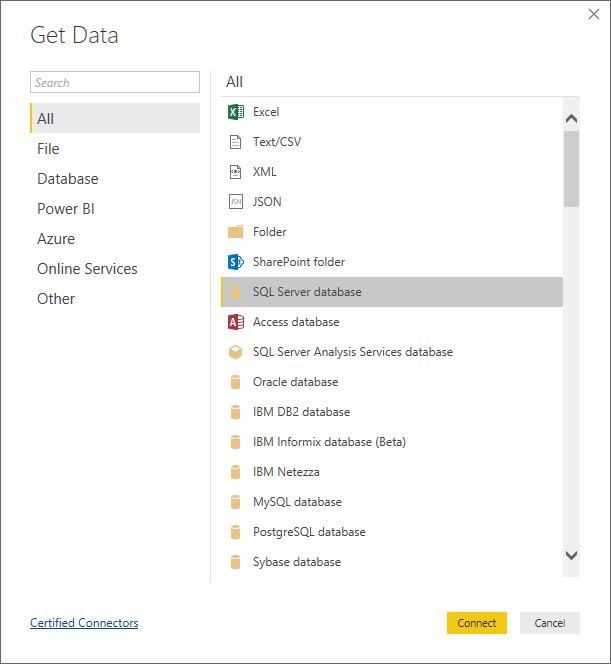Choose the JSON file icon
The width and height of the screenshot is (611, 664).
pyautogui.click(x=236, y=202)
